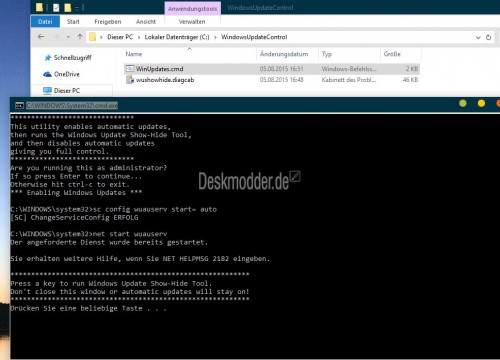Screen dimensions: 500x360
Task: Click the Explorer forward arrow
Action: [x=56, y=37]
